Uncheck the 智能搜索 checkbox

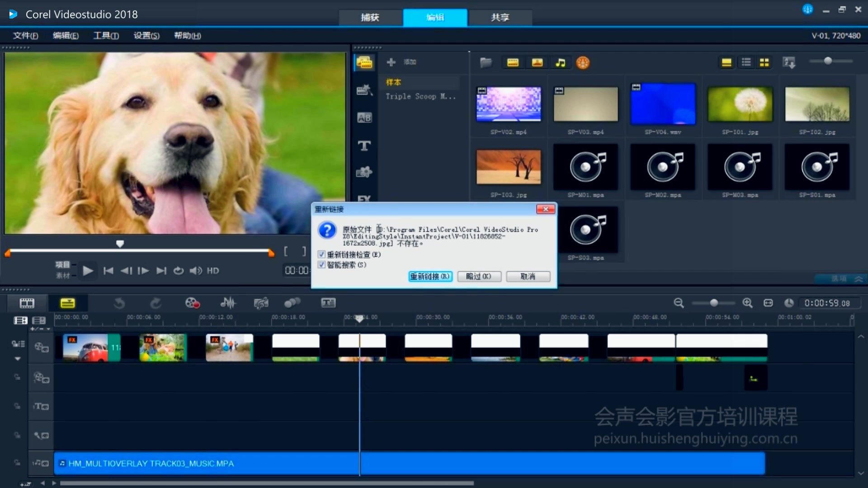(x=321, y=265)
